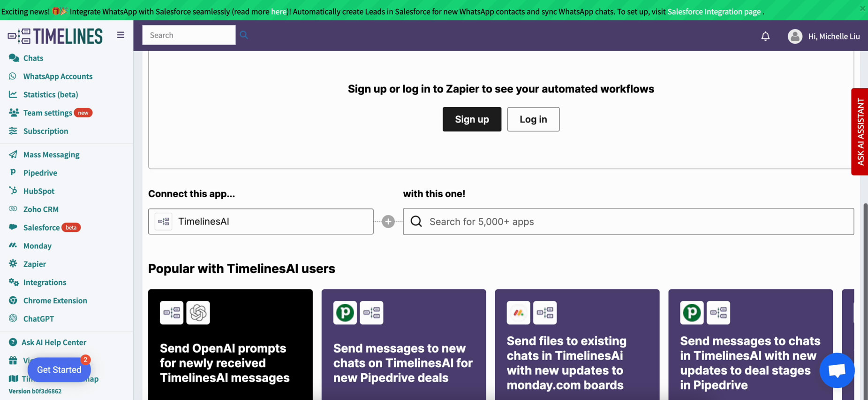
Task: Open Monday in the sidebar
Action: 38,246
